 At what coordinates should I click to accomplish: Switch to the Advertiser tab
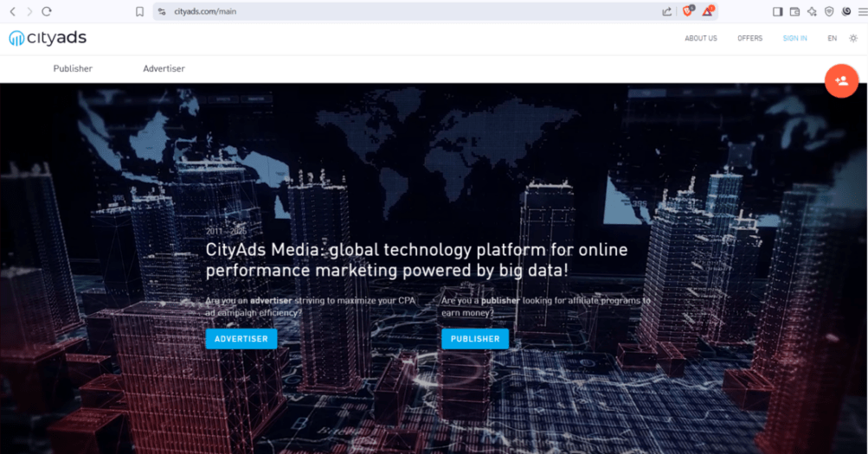[x=164, y=68]
